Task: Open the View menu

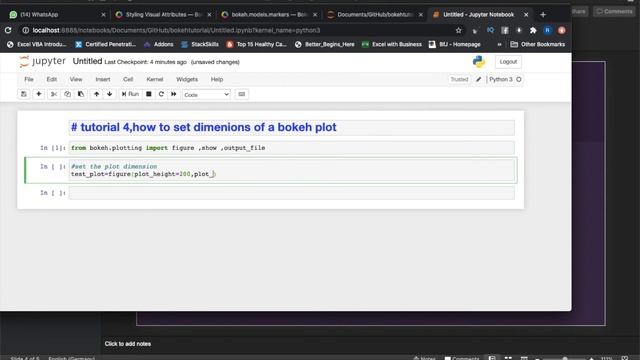Action: [x=76, y=79]
